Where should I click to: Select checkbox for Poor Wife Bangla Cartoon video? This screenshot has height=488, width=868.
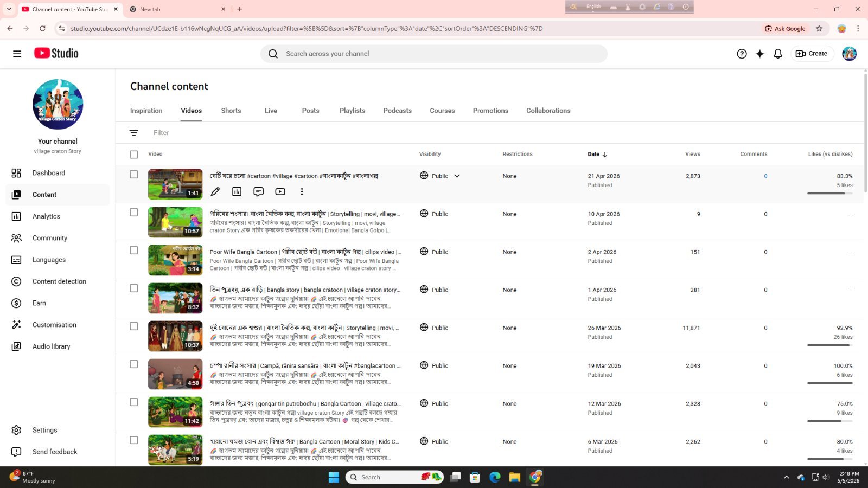tap(134, 251)
